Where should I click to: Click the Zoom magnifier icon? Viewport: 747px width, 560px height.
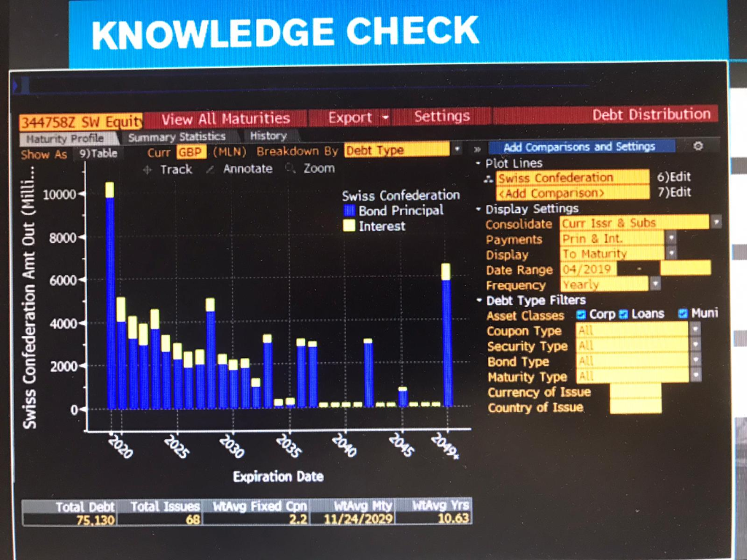pos(290,168)
